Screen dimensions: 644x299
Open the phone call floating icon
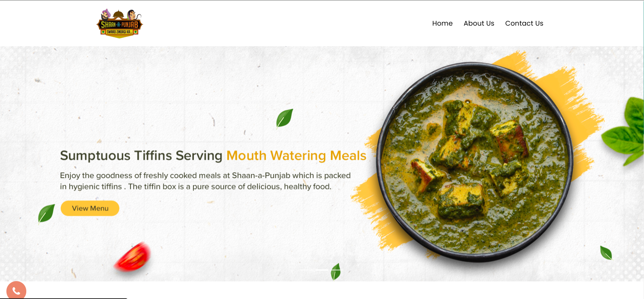coord(16,290)
